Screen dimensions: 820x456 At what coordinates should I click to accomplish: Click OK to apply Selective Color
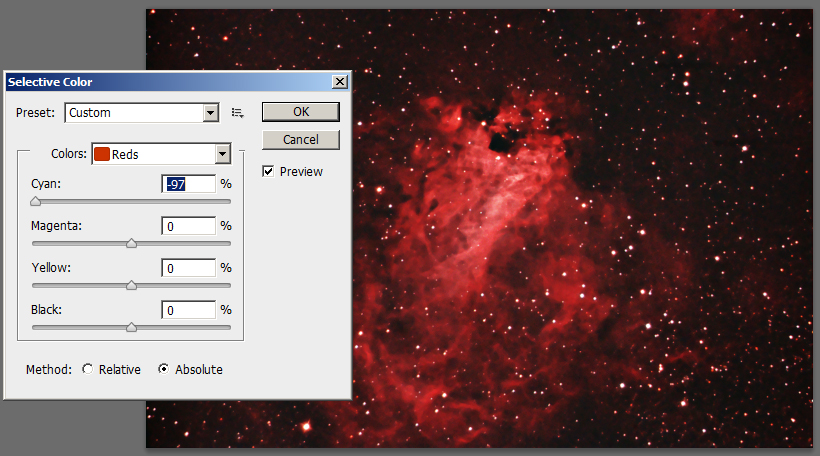pos(301,112)
